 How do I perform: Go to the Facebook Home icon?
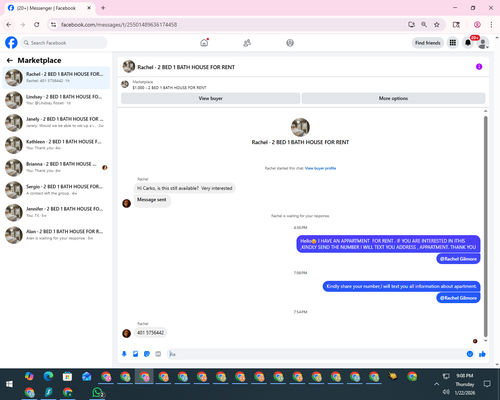204,43
